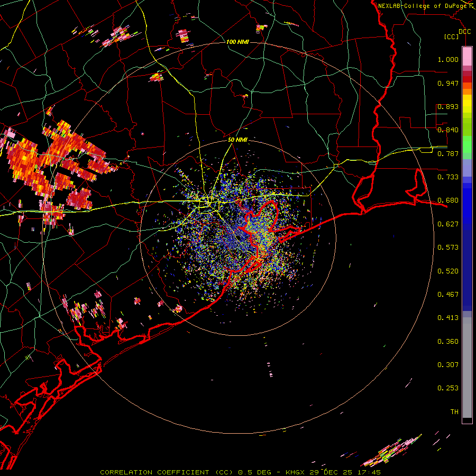Click the 0.680 scale value
The image size is (476, 476).
click(x=448, y=200)
